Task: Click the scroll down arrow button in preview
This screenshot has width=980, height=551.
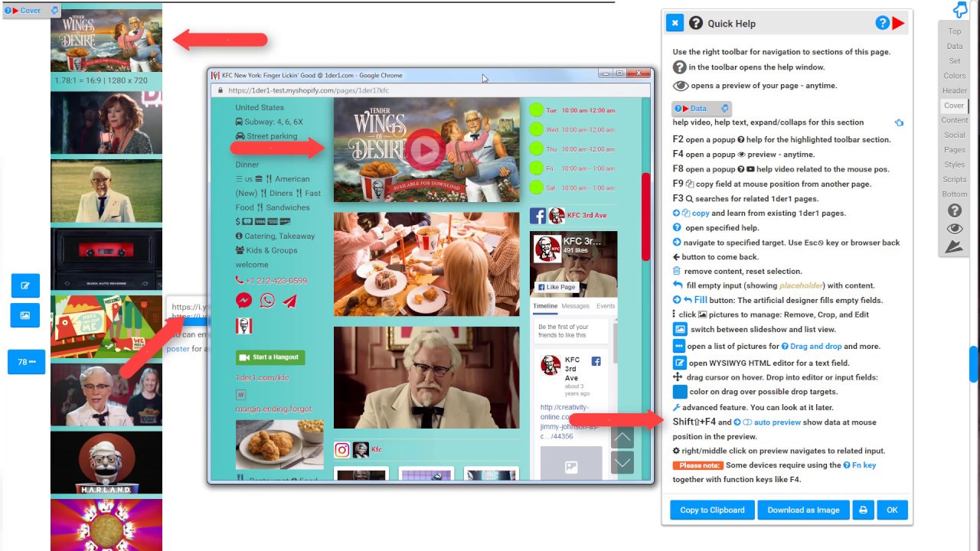Action: click(x=622, y=462)
